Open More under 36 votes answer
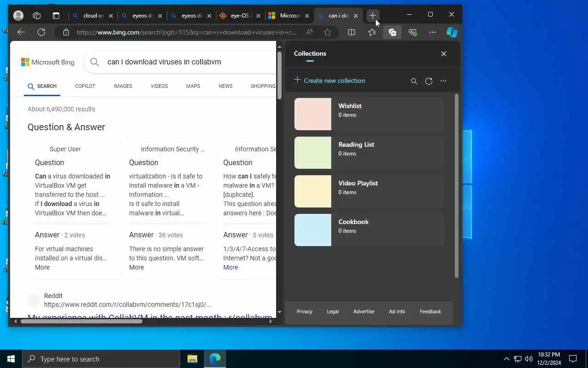This screenshot has width=588, height=368. pyautogui.click(x=136, y=267)
